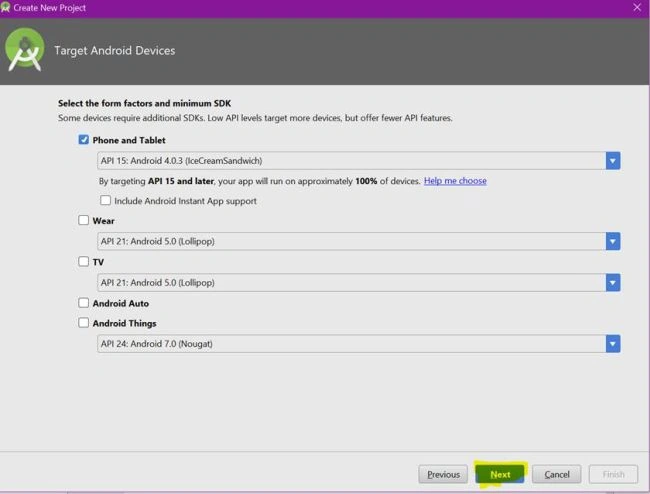Click the greyed-out Finish button
The height and width of the screenshot is (494, 650).
pos(613,474)
